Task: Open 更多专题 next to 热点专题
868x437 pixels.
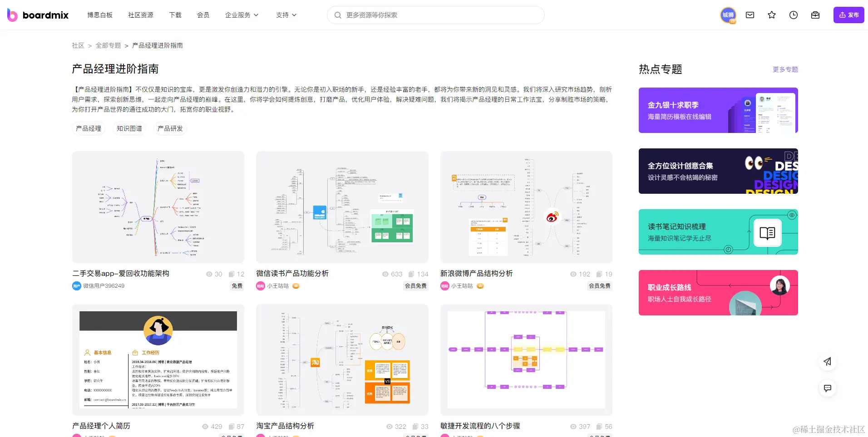Action: 784,69
